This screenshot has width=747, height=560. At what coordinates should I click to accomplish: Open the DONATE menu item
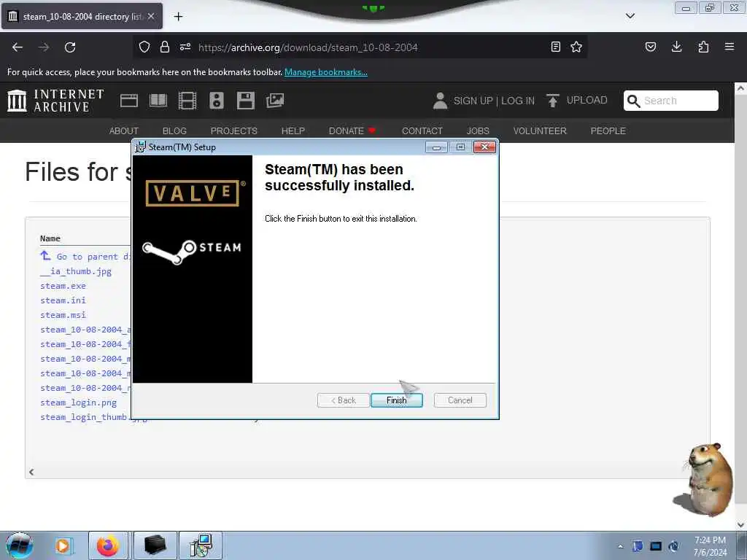(352, 131)
